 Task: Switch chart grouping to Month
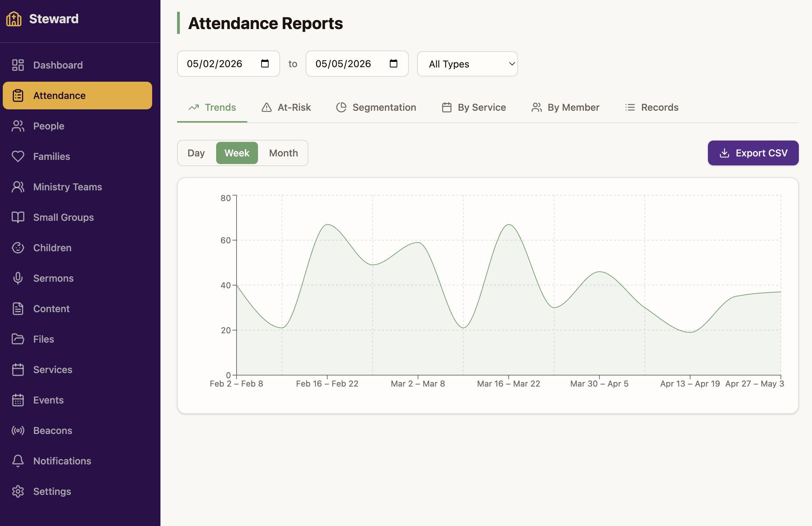[284, 153]
